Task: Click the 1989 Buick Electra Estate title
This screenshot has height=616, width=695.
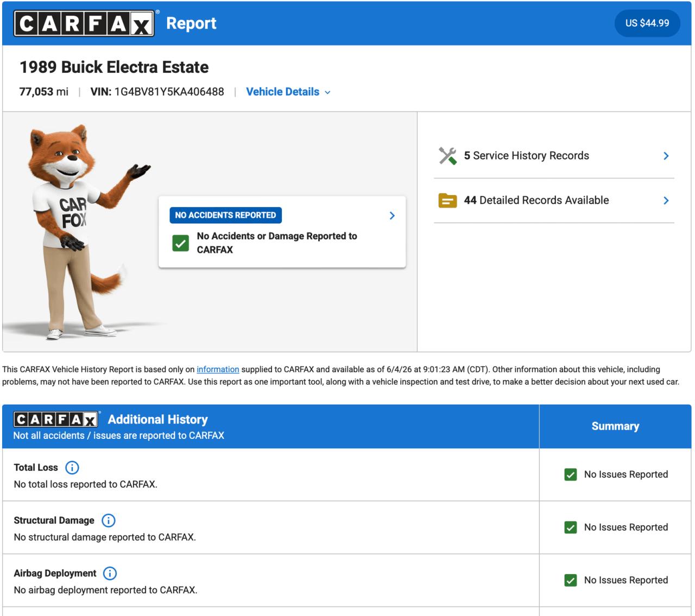Action: [x=114, y=67]
